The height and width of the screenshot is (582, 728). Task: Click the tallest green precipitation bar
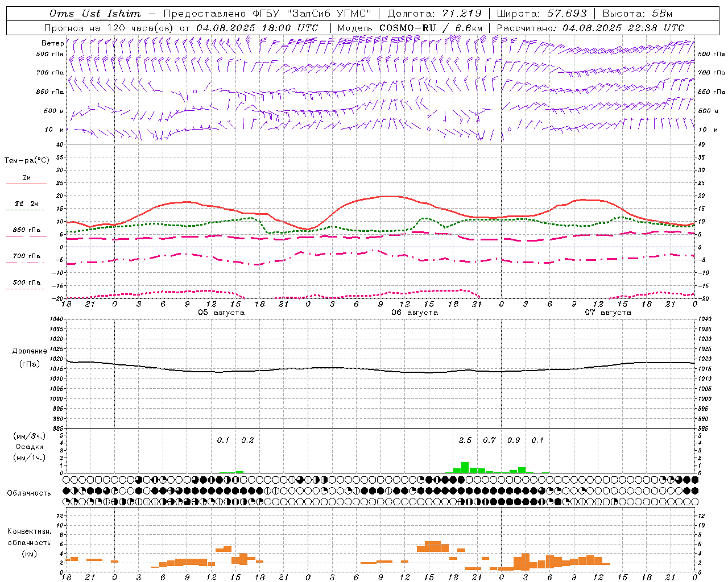click(x=465, y=467)
